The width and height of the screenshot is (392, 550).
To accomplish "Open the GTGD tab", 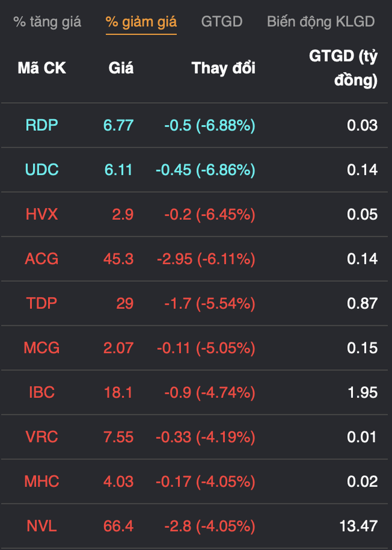I will 222,22.
